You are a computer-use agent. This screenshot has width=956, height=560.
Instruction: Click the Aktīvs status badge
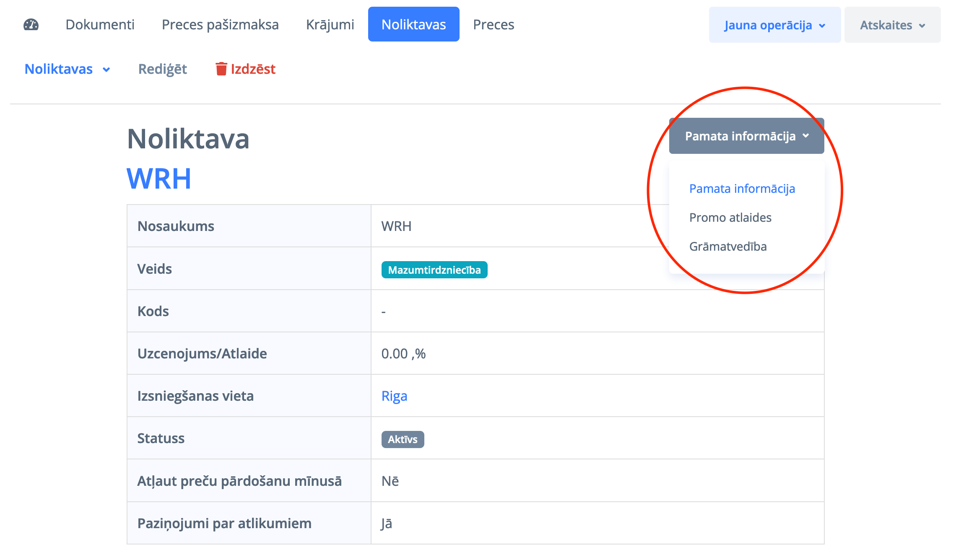tap(403, 439)
